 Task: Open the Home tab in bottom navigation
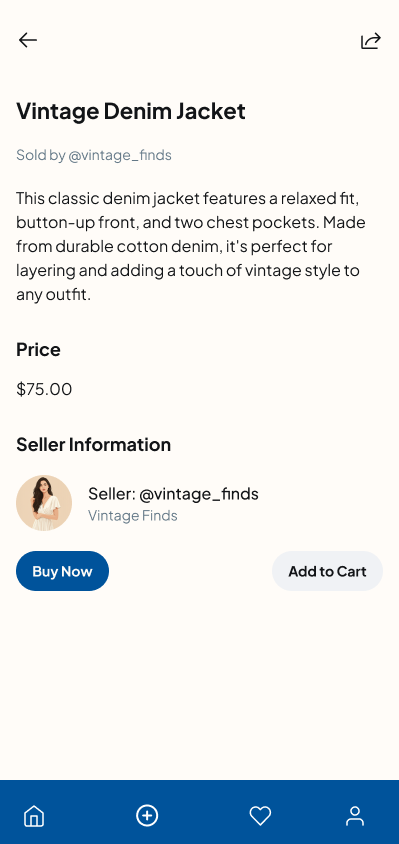pyautogui.click(x=34, y=815)
